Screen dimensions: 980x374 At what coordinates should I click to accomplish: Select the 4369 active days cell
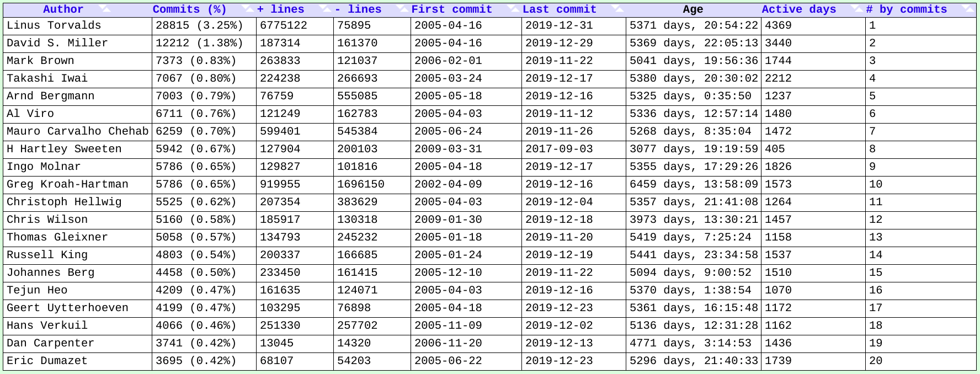pyautogui.click(x=778, y=25)
